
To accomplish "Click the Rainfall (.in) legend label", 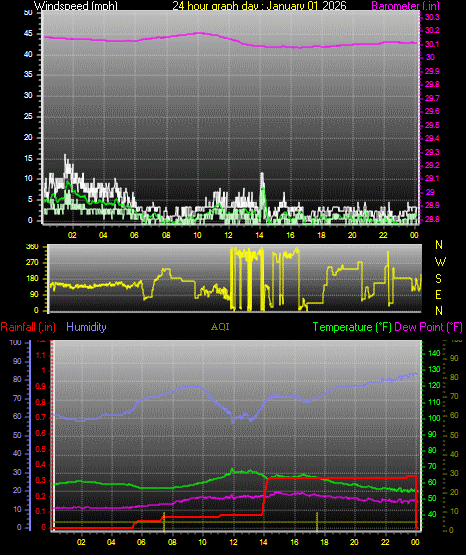I will [x=28, y=327].
